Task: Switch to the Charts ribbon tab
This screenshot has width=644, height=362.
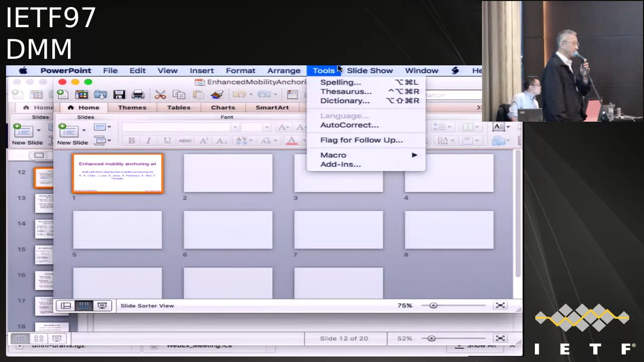Action: [x=223, y=108]
